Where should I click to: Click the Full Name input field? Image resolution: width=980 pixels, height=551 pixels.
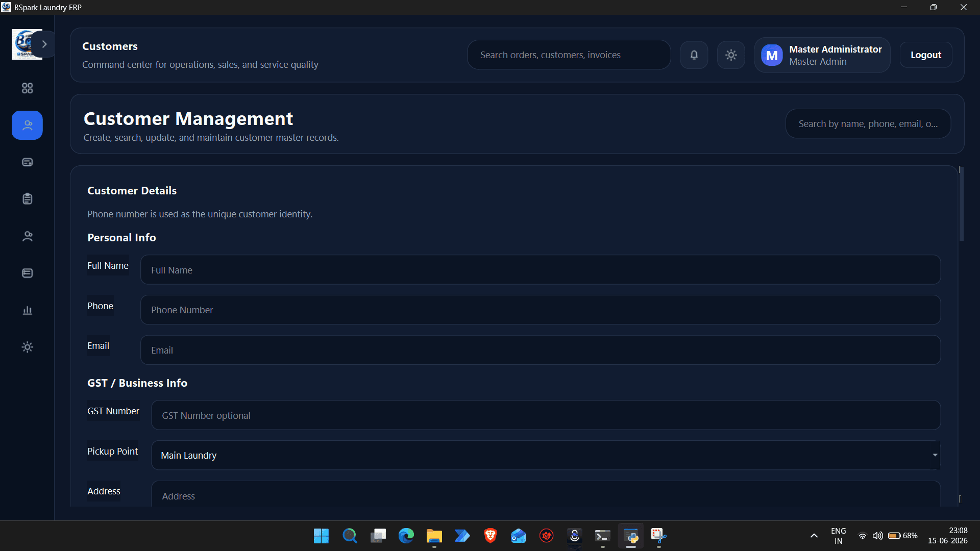(x=541, y=270)
